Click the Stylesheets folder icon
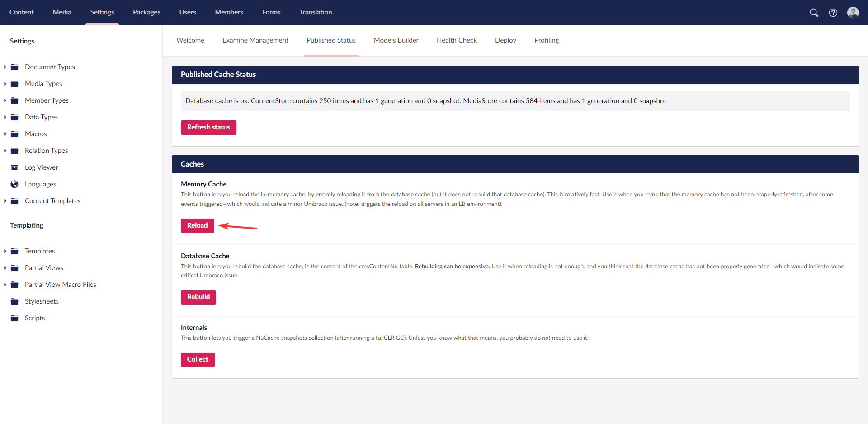This screenshot has height=424, width=868. pos(14,301)
